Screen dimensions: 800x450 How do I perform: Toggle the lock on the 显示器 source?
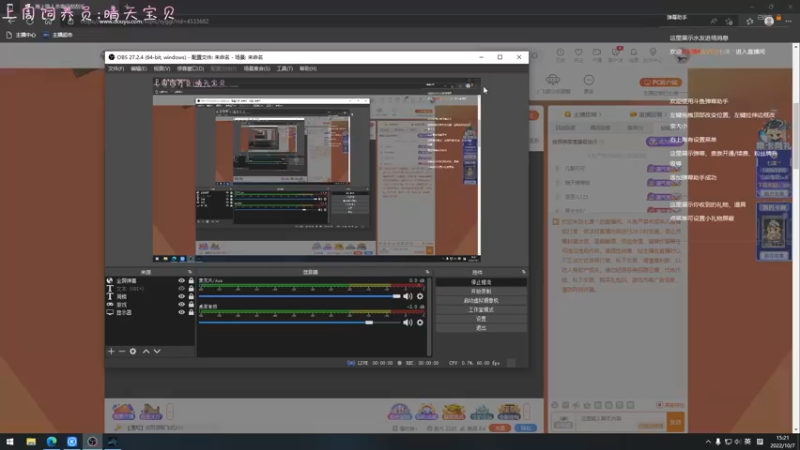pyautogui.click(x=191, y=312)
